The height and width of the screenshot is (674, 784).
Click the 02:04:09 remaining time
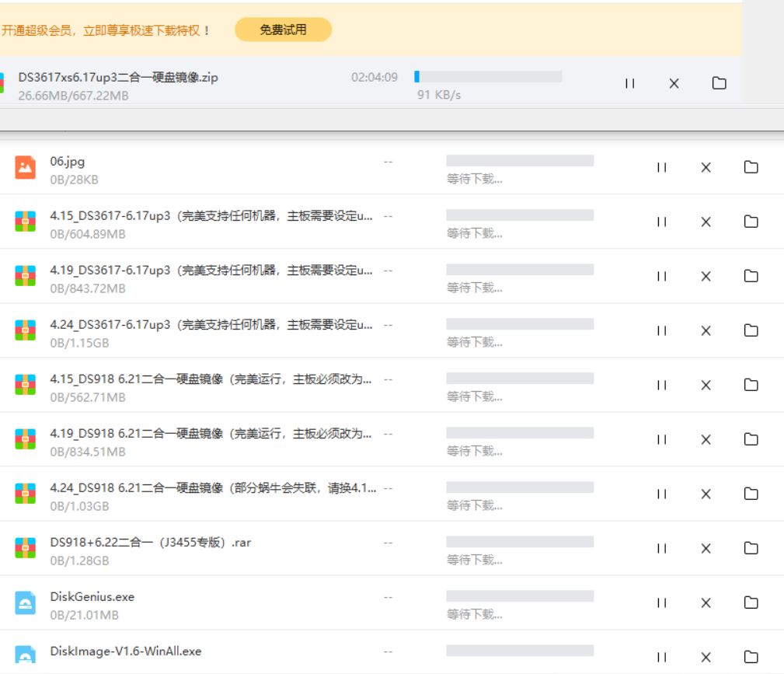coord(375,78)
